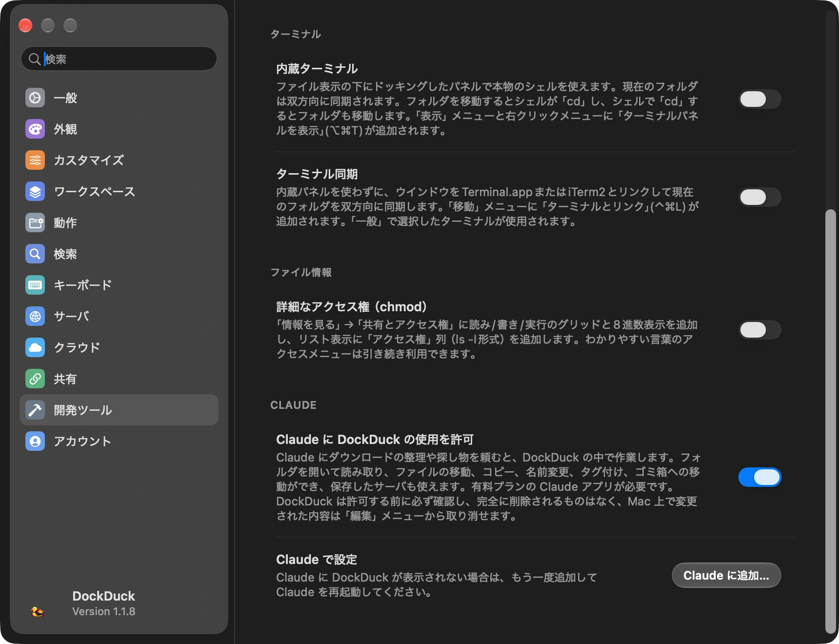Switch to アカウント pane label

[82, 442]
